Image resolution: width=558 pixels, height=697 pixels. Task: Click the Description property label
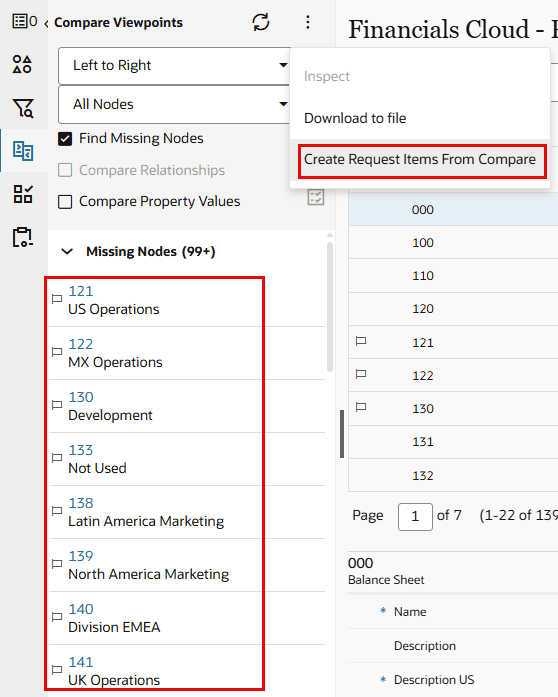point(425,645)
